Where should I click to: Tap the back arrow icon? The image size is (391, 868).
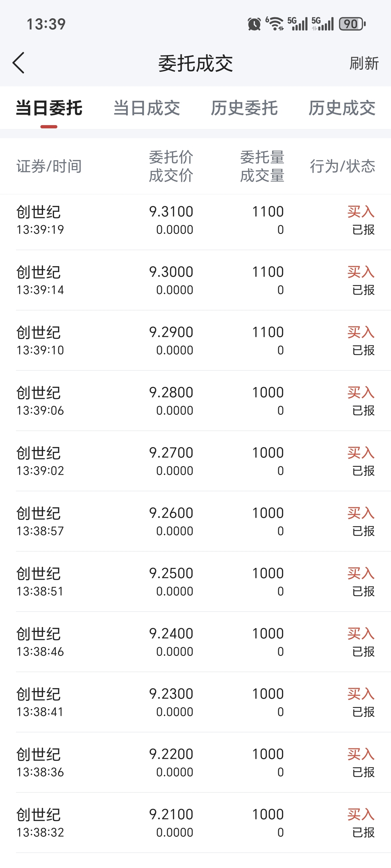click(x=19, y=63)
